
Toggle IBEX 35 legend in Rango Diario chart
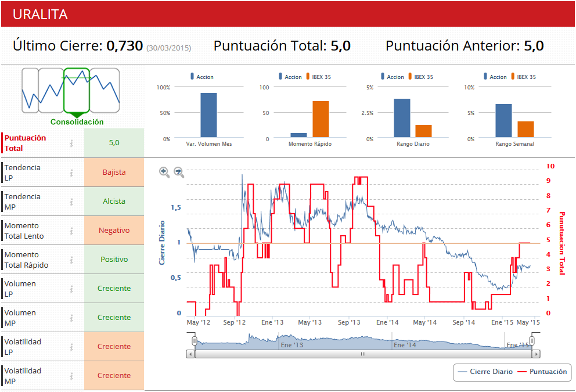pyautogui.click(x=420, y=77)
